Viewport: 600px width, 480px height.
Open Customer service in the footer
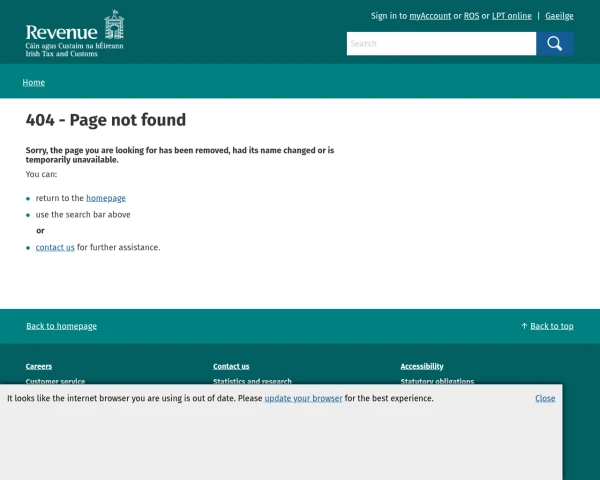coord(55,381)
